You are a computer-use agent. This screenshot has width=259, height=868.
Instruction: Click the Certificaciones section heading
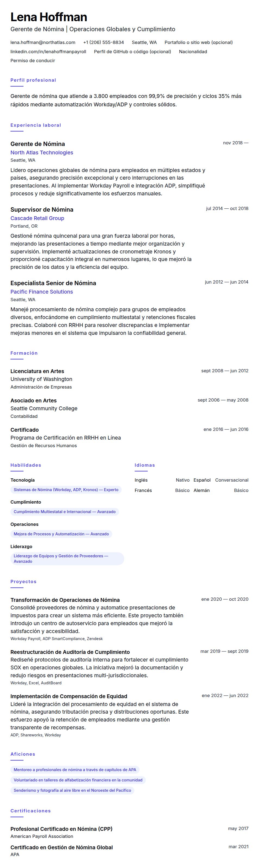click(30, 811)
